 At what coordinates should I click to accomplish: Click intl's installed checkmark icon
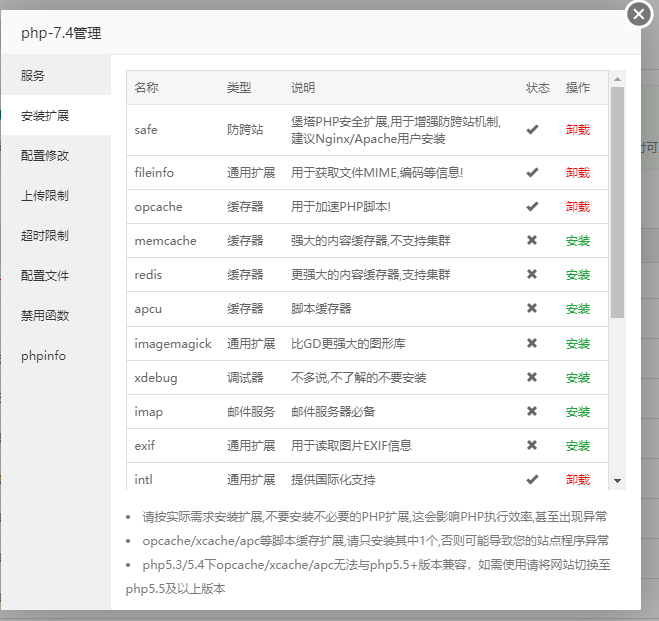coord(532,479)
